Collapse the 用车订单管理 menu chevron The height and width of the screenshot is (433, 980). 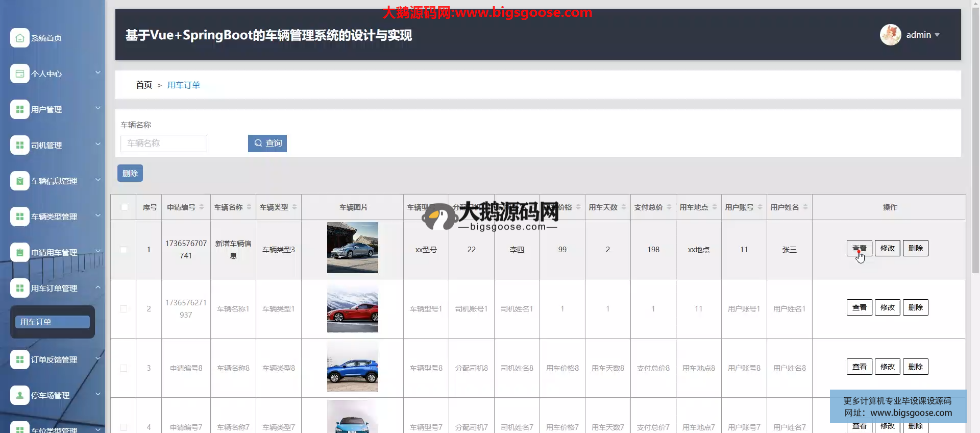click(98, 287)
